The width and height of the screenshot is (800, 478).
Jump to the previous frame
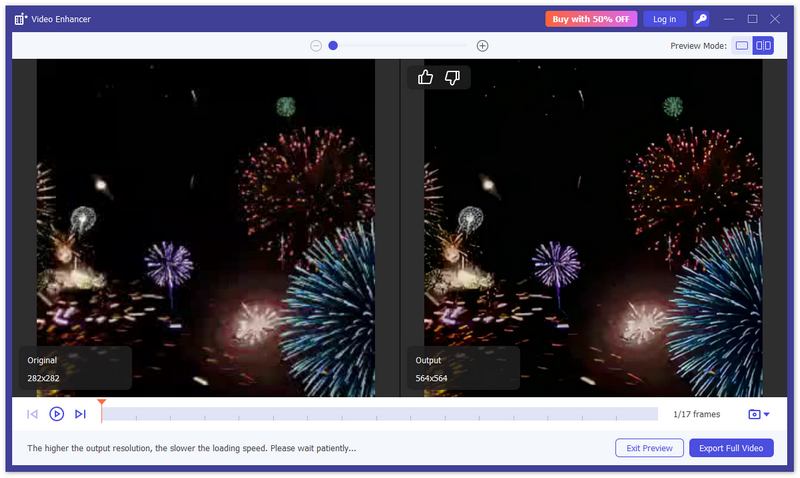click(32, 414)
